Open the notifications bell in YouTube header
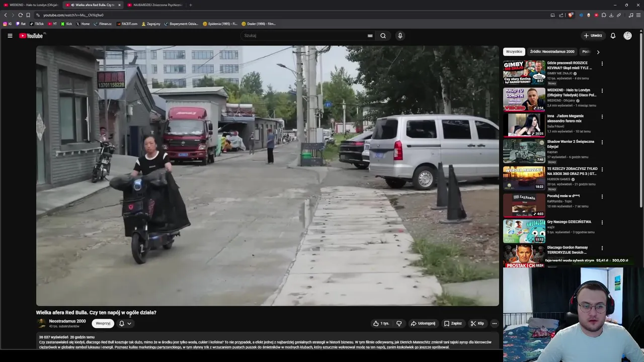Viewport: 644px width, 362px height. pos(613,36)
